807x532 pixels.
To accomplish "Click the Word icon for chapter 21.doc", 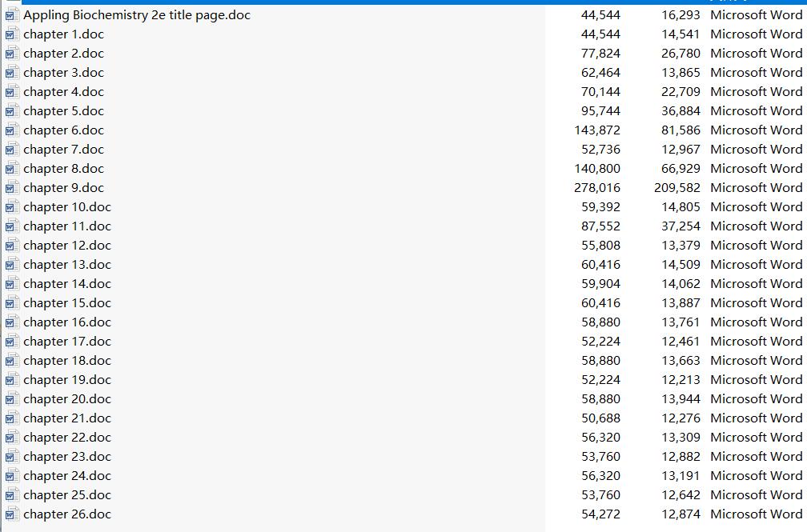I will coord(12,418).
